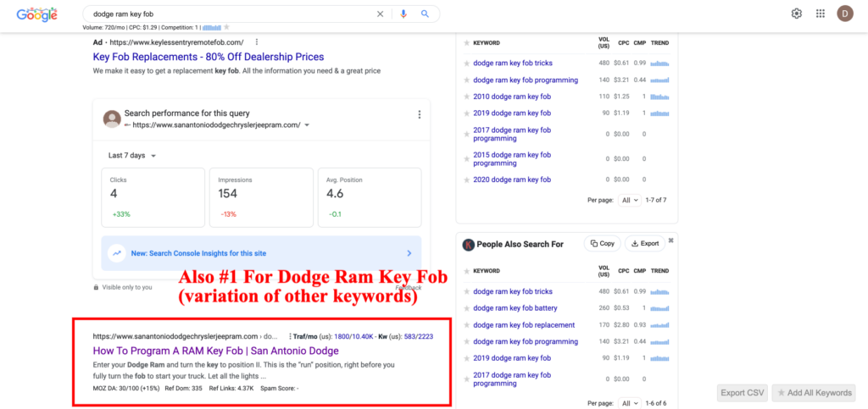
Task: Open Google settings gear
Action: [x=797, y=14]
